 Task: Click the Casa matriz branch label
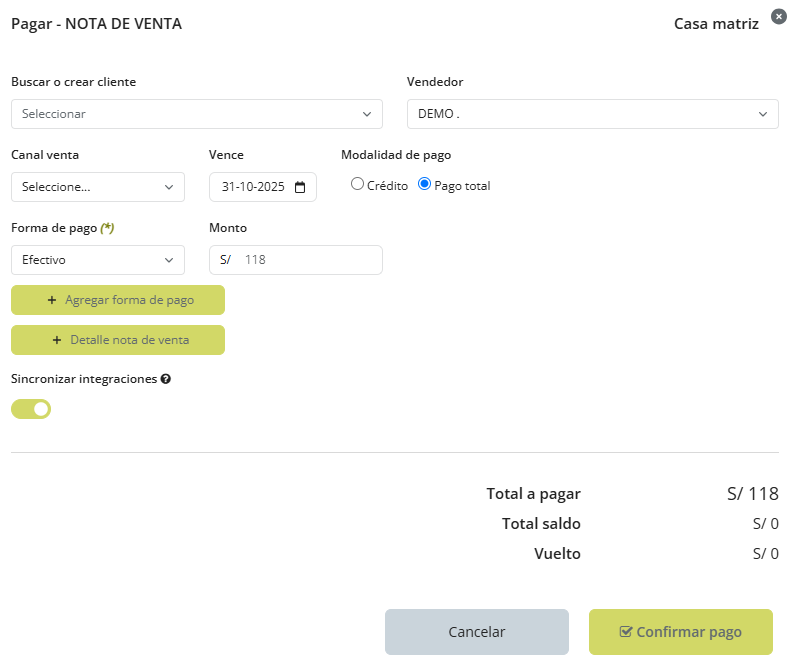pos(716,24)
